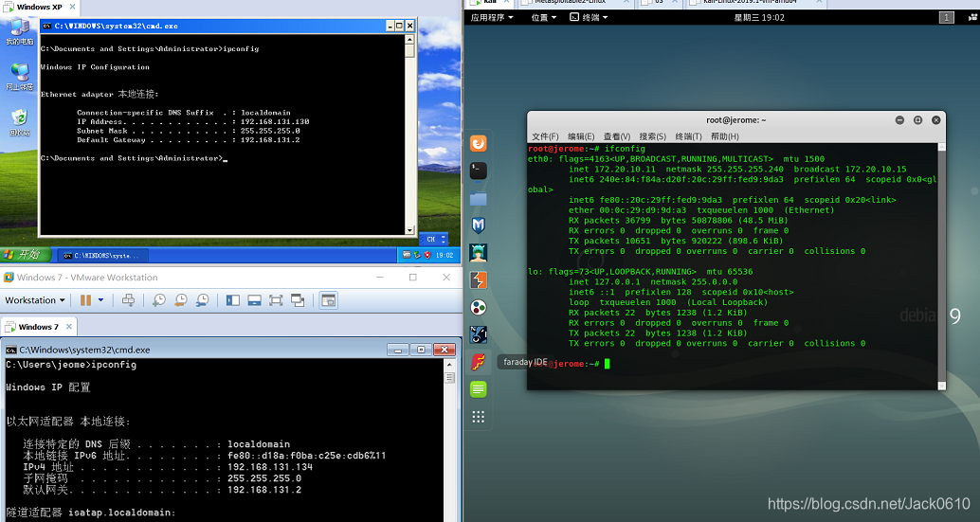Open the snapshot manager in the VMware toolbar
The height and width of the screenshot is (522, 980).
click(x=202, y=300)
